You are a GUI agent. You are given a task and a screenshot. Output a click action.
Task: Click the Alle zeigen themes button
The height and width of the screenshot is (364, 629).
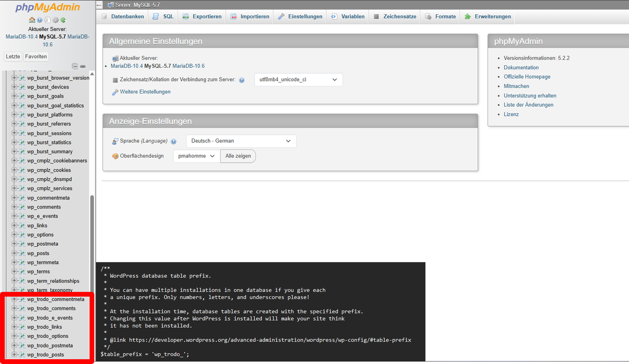pyautogui.click(x=238, y=156)
